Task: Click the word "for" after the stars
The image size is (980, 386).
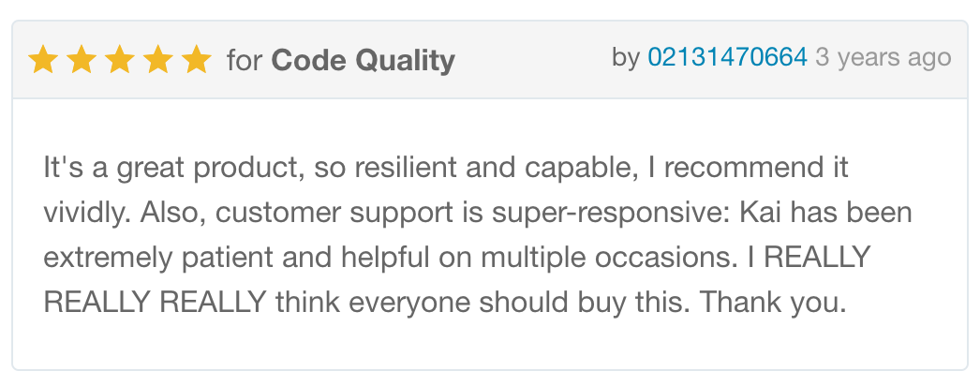Action: (245, 61)
